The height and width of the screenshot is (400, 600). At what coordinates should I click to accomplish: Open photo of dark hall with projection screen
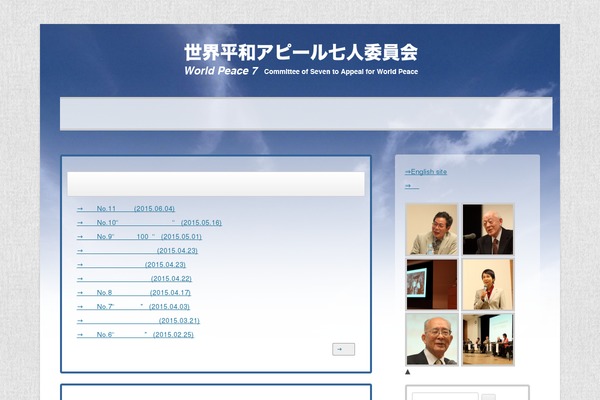[432, 284]
